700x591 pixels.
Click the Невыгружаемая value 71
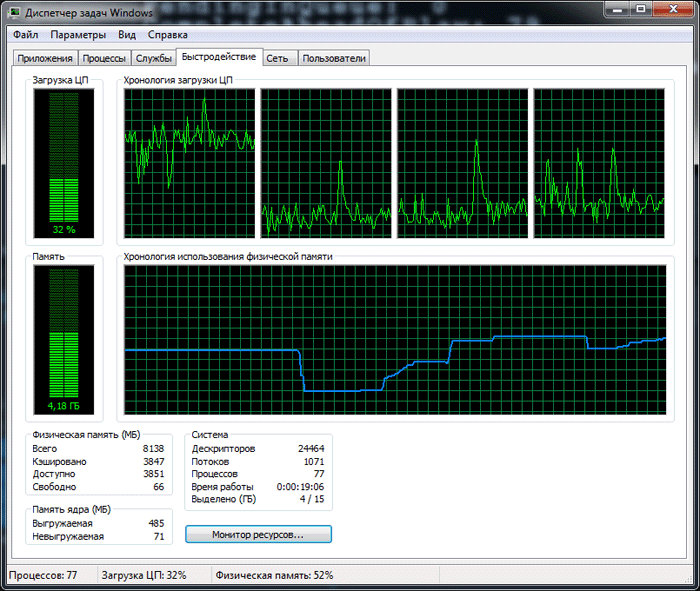(159, 537)
